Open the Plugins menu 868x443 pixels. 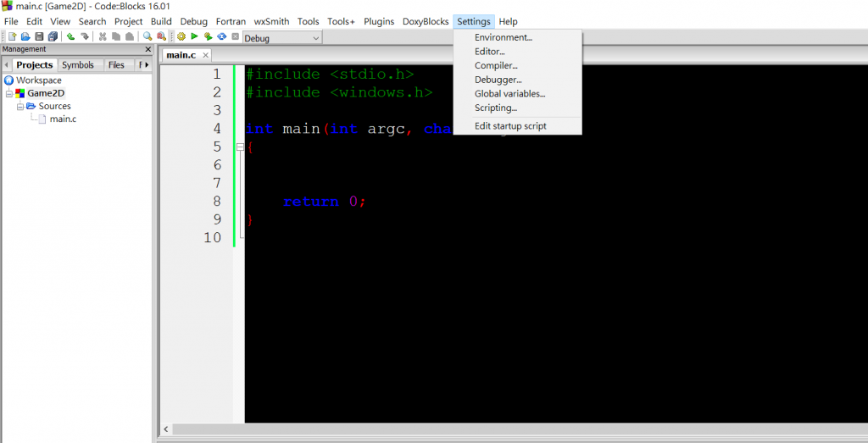379,21
